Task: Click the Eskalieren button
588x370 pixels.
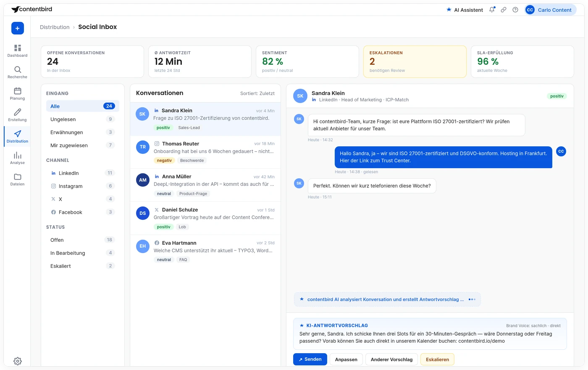Action: pyautogui.click(x=437, y=359)
